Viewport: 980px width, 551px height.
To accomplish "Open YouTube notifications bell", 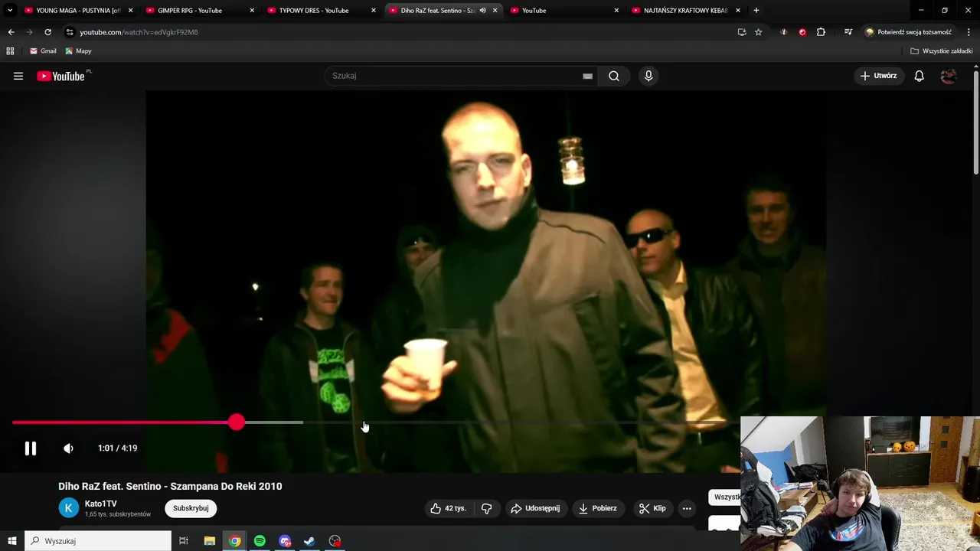I will point(920,76).
